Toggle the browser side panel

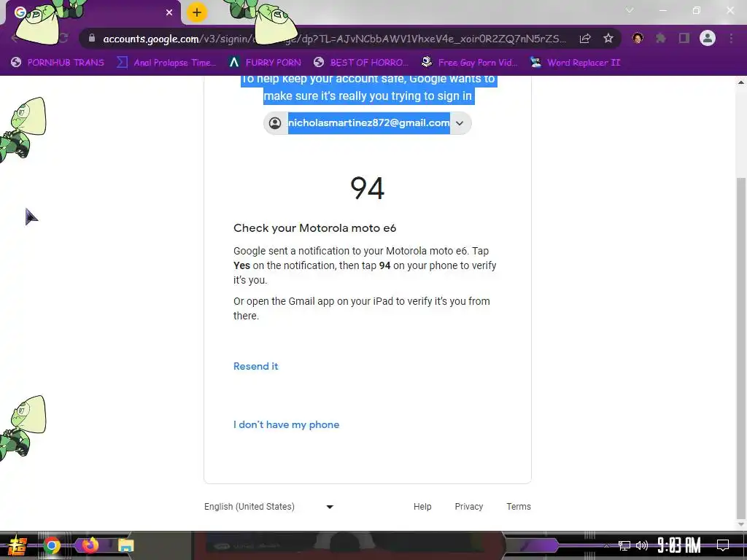pyautogui.click(x=684, y=38)
